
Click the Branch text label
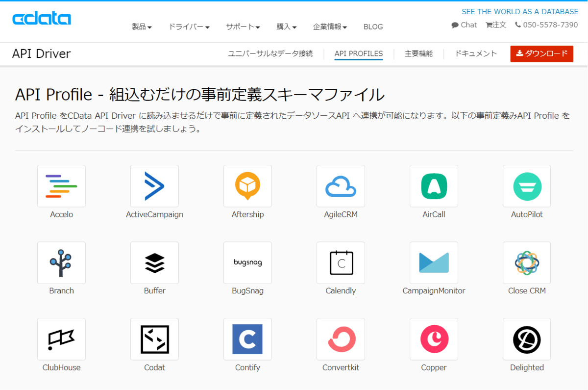pos(61,291)
